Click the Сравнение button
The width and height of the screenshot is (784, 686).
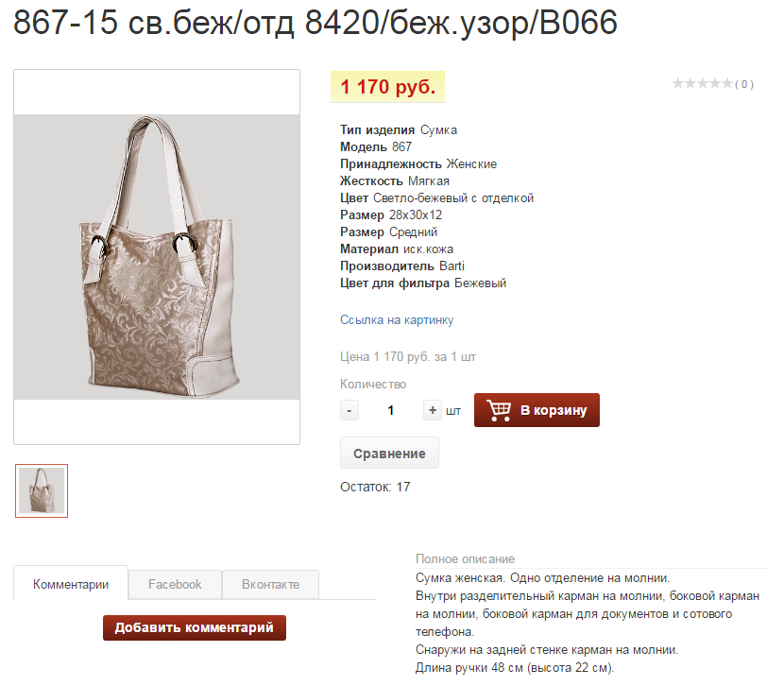pos(389,453)
